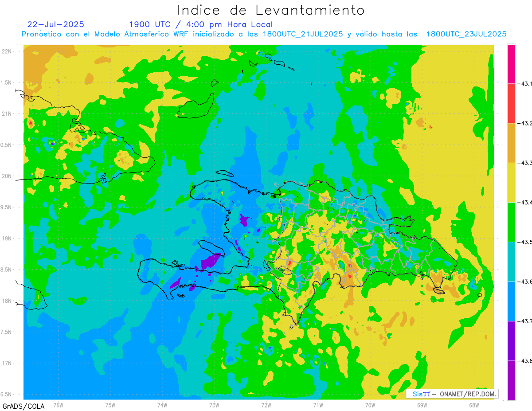Click the '-43.6' legend value

pos(525,282)
